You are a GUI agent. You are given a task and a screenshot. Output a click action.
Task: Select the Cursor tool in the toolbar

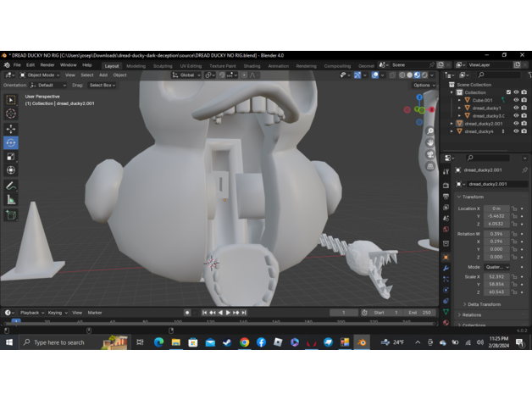pyautogui.click(x=11, y=114)
